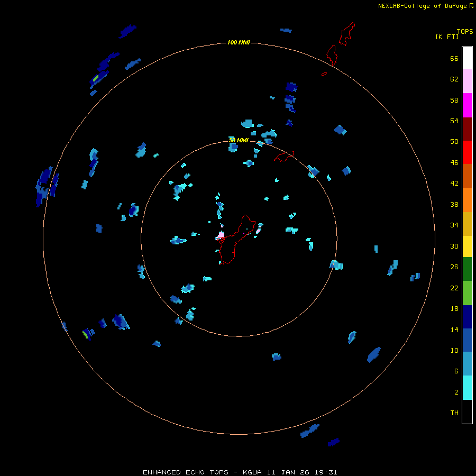Click the green-topped echo in the northwest
The width and height of the screenshot is (476, 476).
click(99, 78)
